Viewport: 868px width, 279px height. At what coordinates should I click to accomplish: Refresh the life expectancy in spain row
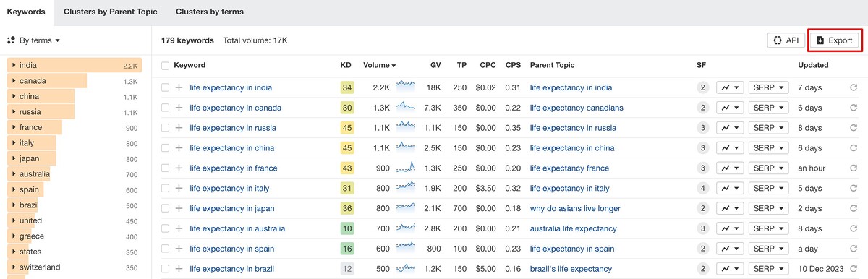click(x=854, y=249)
